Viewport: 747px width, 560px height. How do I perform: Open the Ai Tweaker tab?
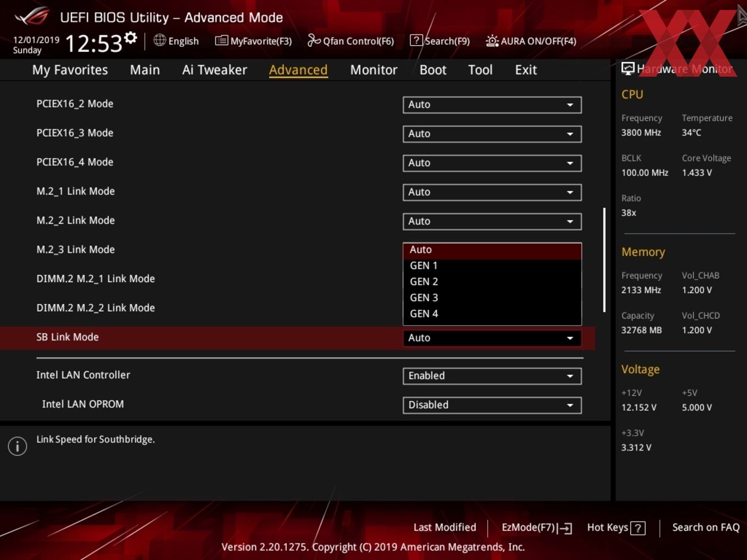[215, 70]
